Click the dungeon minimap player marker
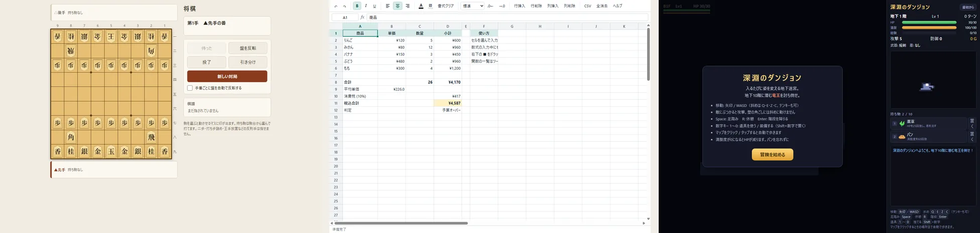Image resolution: width=980 pixels, height=233 pixels. [x=926, y=87]
